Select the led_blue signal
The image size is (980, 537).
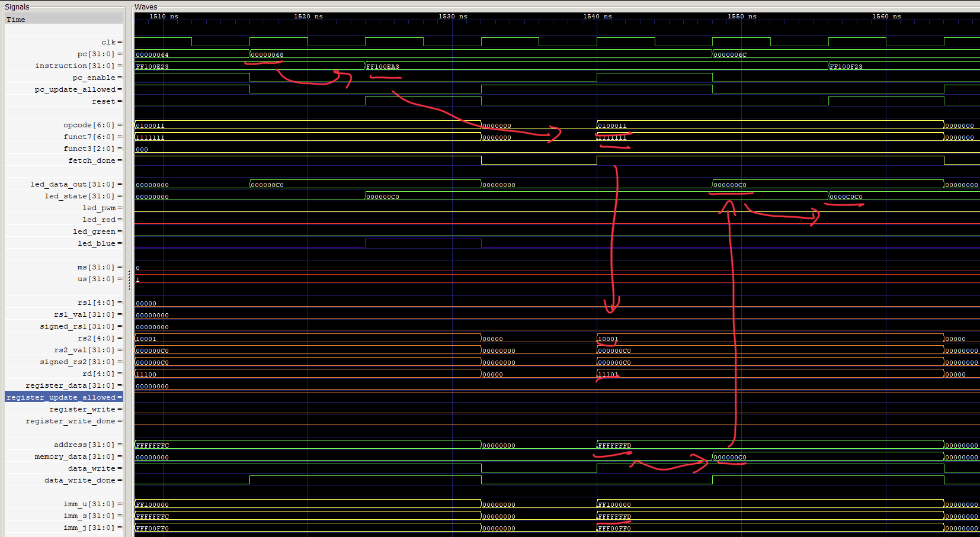click(64, 243)
